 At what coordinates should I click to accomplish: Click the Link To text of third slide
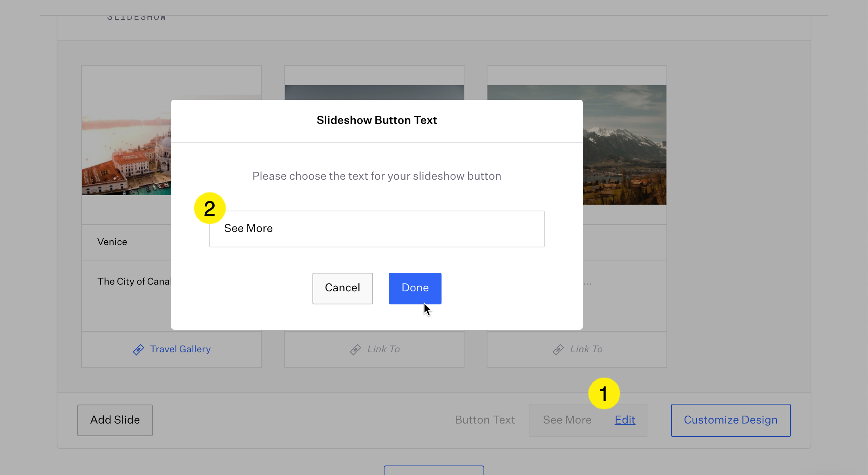click(x=586, y=349)
